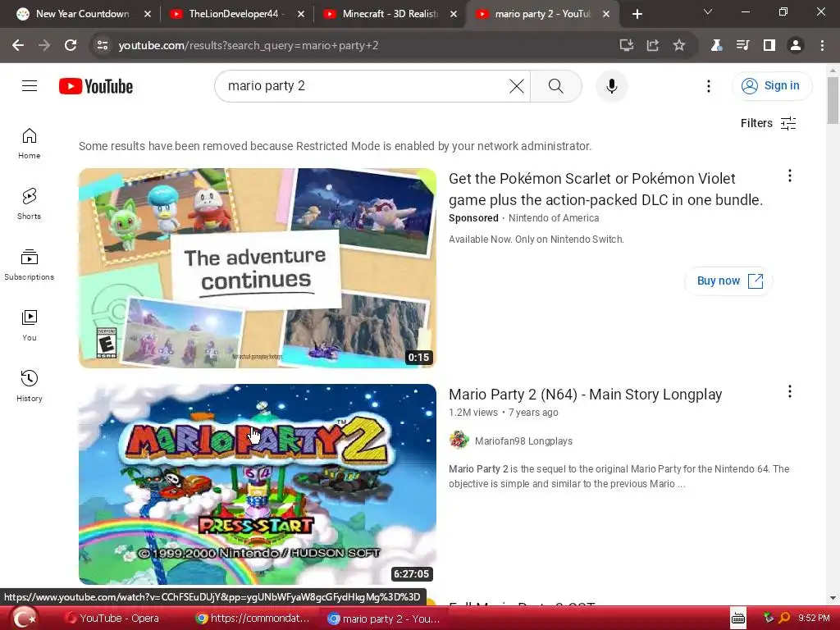
Task: Click the Mariofan98 Longplays channel avatar
Action: pos(459,441)
